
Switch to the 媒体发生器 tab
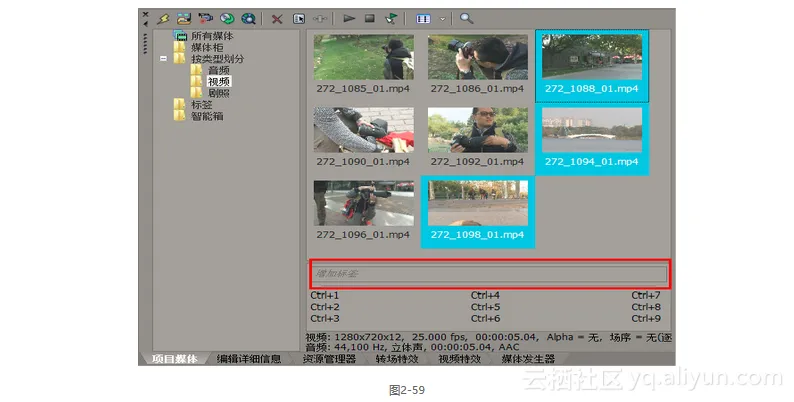tap(528, 359)
